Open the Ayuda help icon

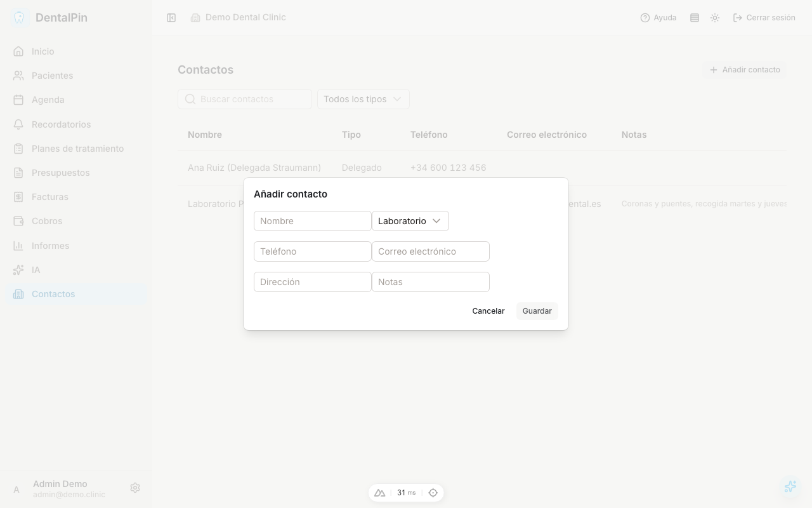pos(645,18)
